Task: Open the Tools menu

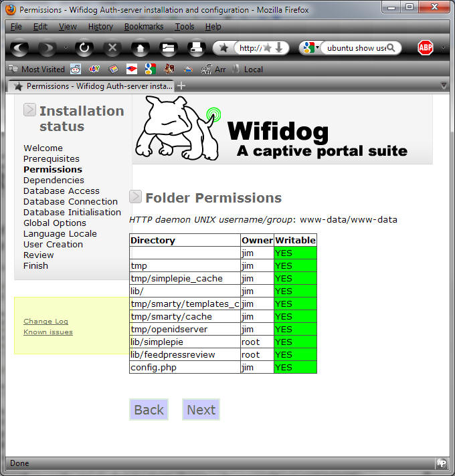Action: coord(185,27)
